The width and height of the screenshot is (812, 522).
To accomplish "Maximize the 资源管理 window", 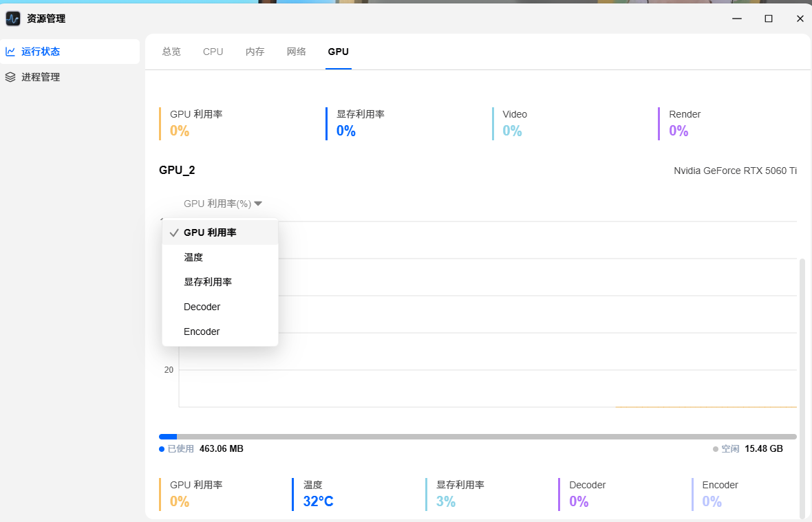I will tap(769, 19).
